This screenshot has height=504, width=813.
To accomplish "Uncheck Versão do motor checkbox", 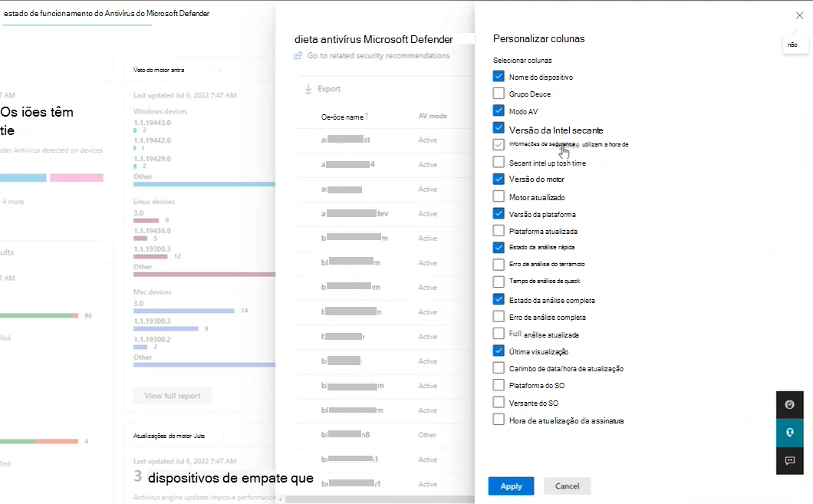I will (x=499, y=179).
